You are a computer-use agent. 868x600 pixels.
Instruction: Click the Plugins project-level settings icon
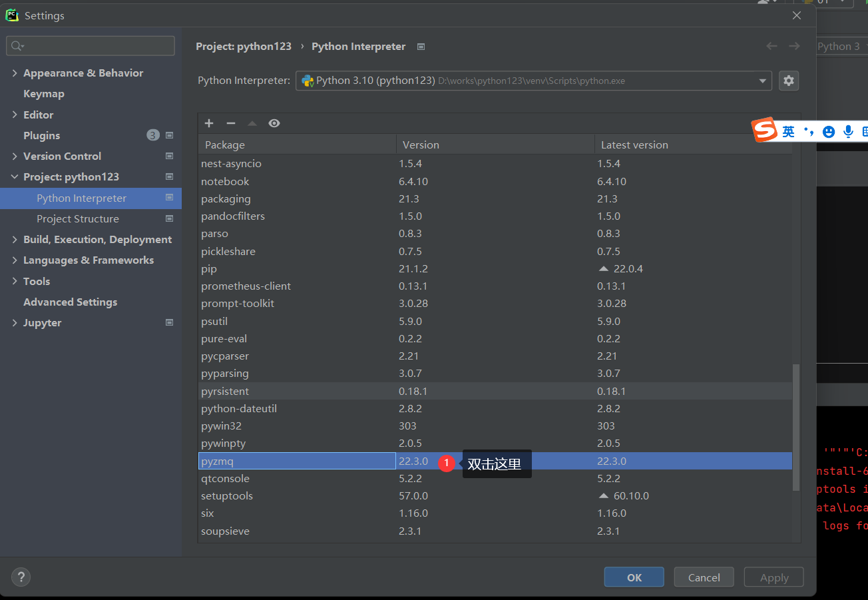(x=169, y=135)
